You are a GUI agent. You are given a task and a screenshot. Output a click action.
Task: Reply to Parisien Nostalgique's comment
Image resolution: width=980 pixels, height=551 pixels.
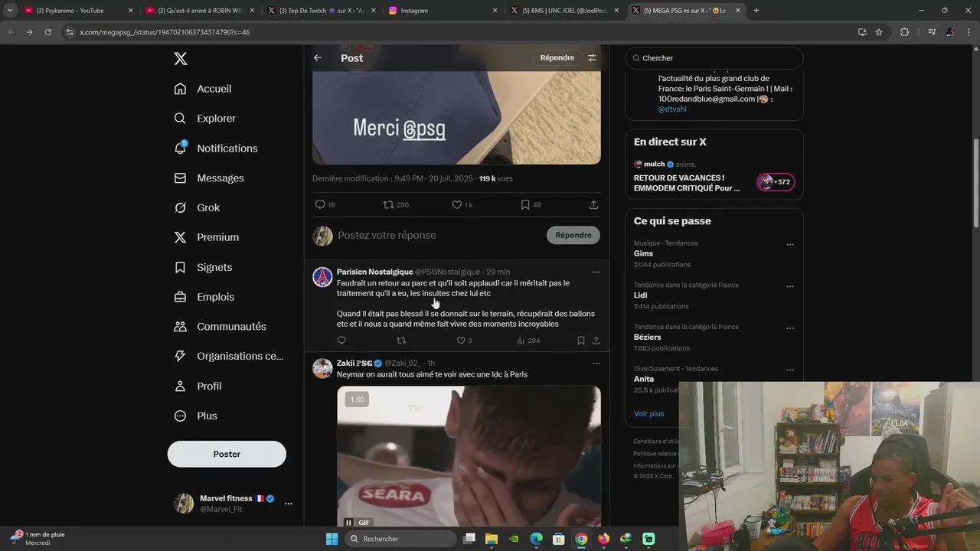(341, 341)
